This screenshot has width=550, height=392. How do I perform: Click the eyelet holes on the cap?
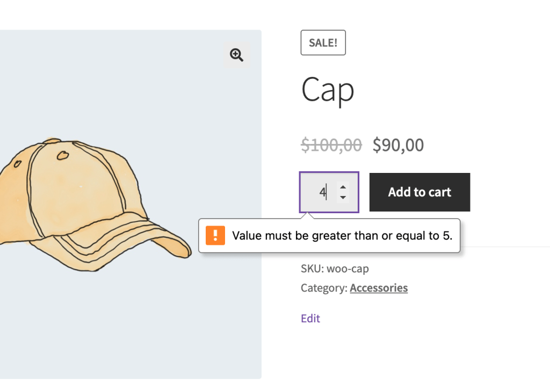(63, 155)
